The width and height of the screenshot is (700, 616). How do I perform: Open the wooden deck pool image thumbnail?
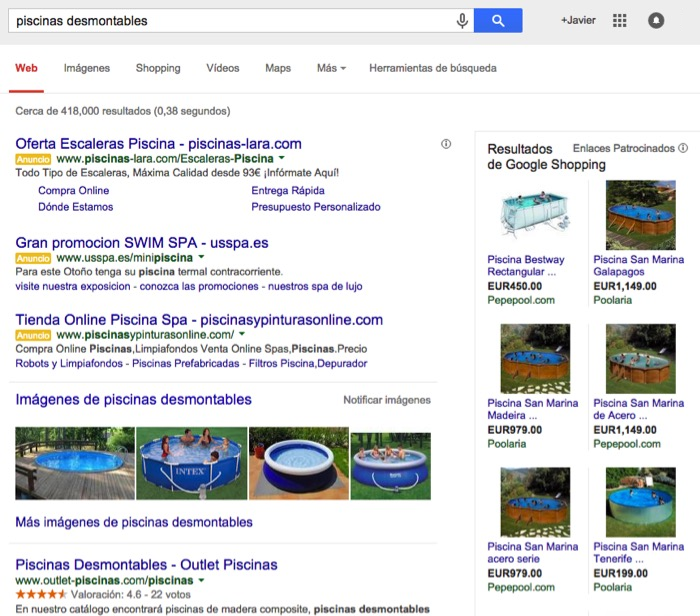point(75,463)
